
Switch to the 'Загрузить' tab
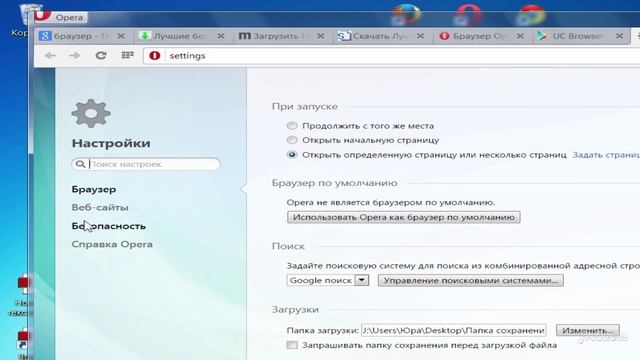(x=283, y=36)
